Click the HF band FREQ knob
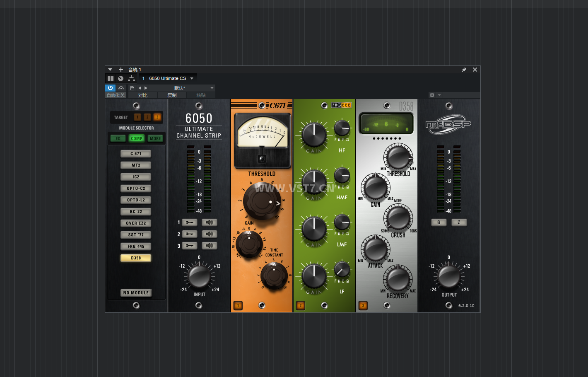This screenshot has height=377, width=588. [x=342, y=128]
